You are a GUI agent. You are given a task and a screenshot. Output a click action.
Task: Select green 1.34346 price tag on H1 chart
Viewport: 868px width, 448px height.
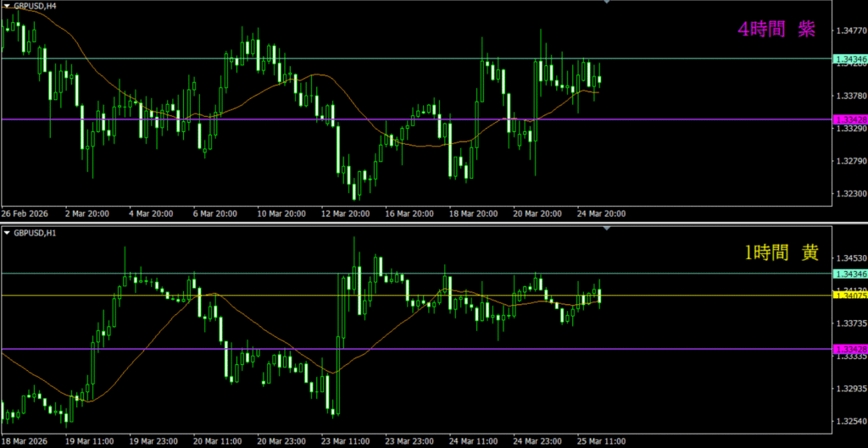pyautogui.click(x=850, y=274)
